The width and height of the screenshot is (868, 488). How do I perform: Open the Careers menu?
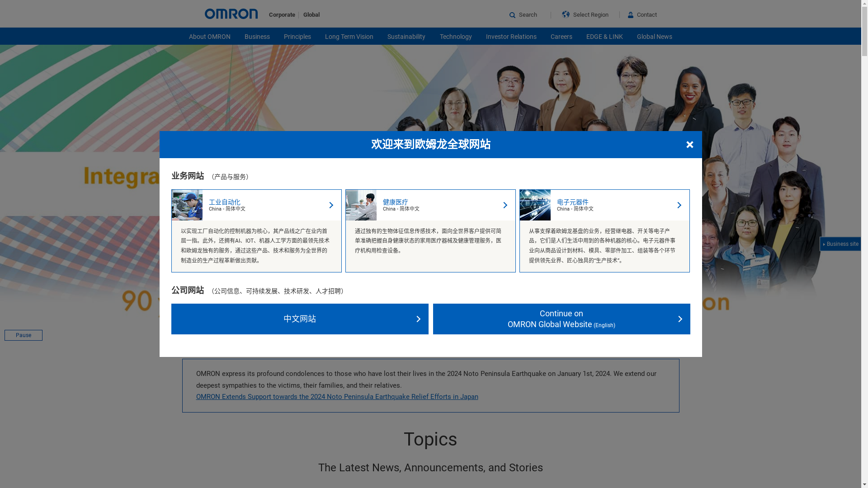pos(561,37)
